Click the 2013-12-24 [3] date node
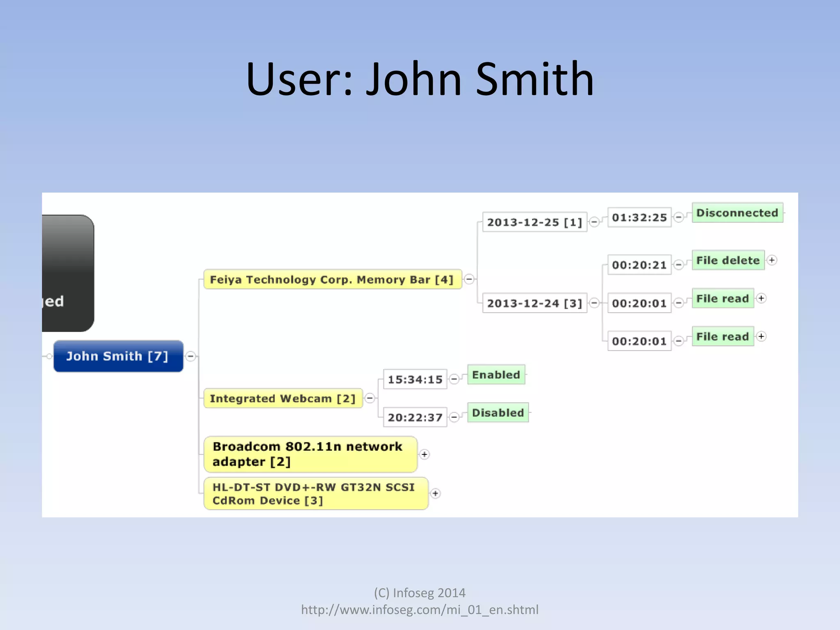 [535, 303]
